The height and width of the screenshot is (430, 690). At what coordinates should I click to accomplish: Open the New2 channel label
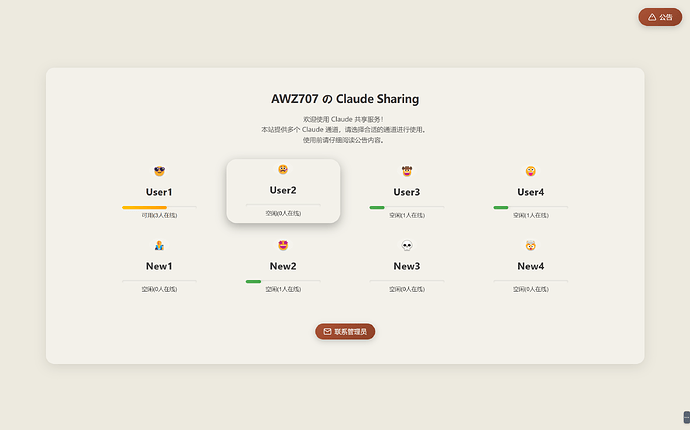(283, 266)
